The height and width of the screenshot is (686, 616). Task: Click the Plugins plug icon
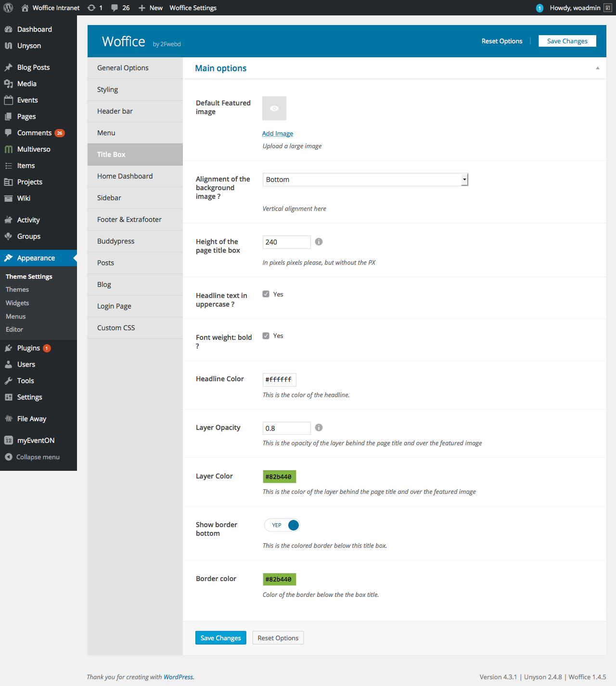pos(9,348)
